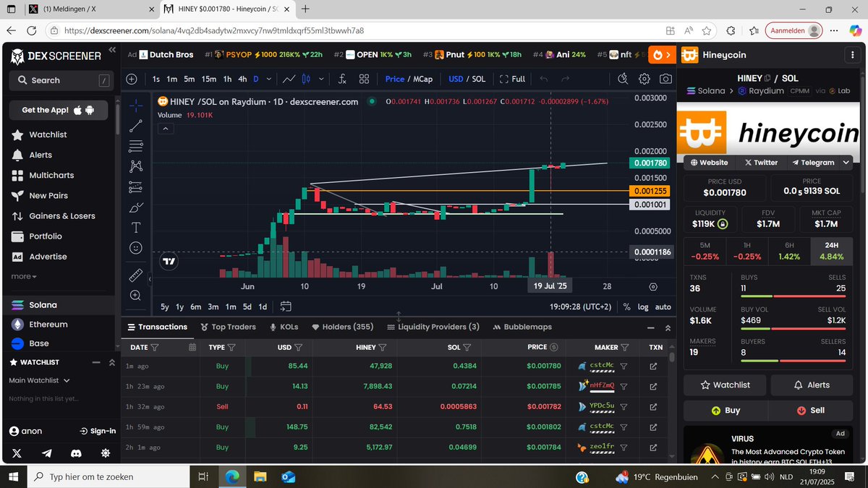
Task: Open transaction link for 85.44 USD buy
Action: pyautogui.click(x=653, y=367)
